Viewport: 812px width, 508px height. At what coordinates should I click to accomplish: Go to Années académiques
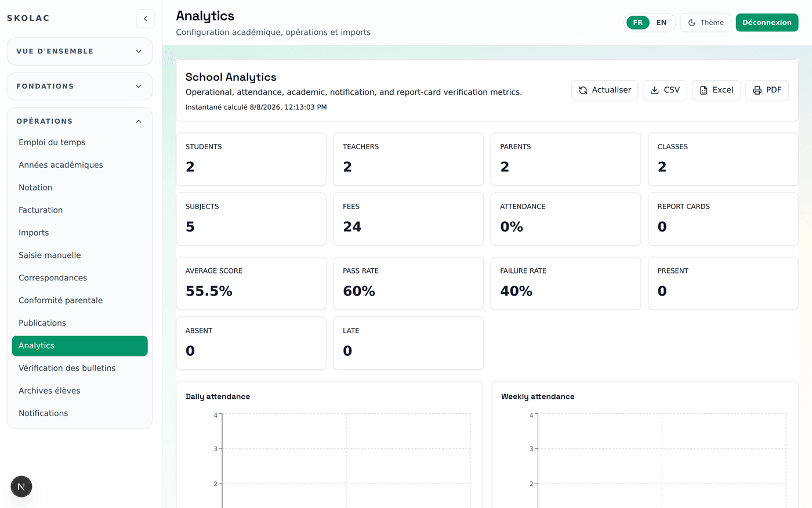(x=79, y=165)
